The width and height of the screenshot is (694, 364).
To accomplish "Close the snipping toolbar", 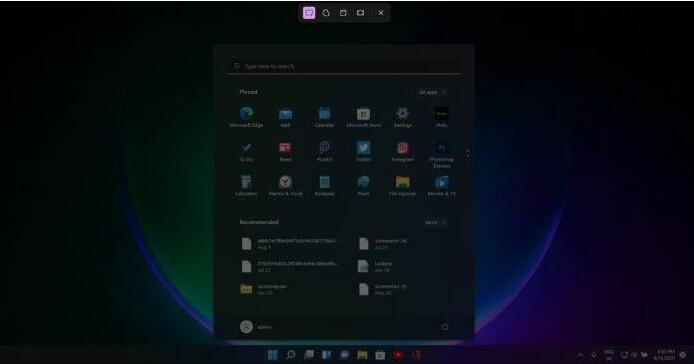I will pyautogui.click(x=381, y=13).
